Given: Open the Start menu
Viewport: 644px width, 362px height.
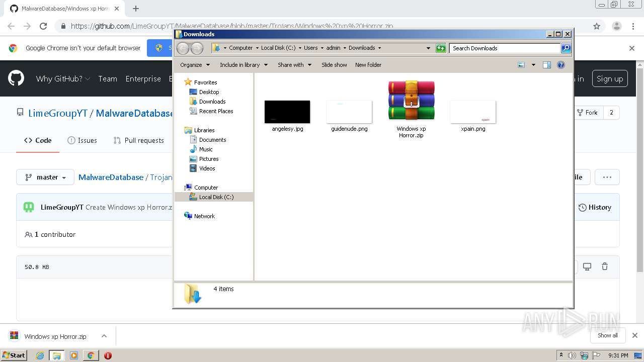Looking at the screenshot, I should (14, 355).
